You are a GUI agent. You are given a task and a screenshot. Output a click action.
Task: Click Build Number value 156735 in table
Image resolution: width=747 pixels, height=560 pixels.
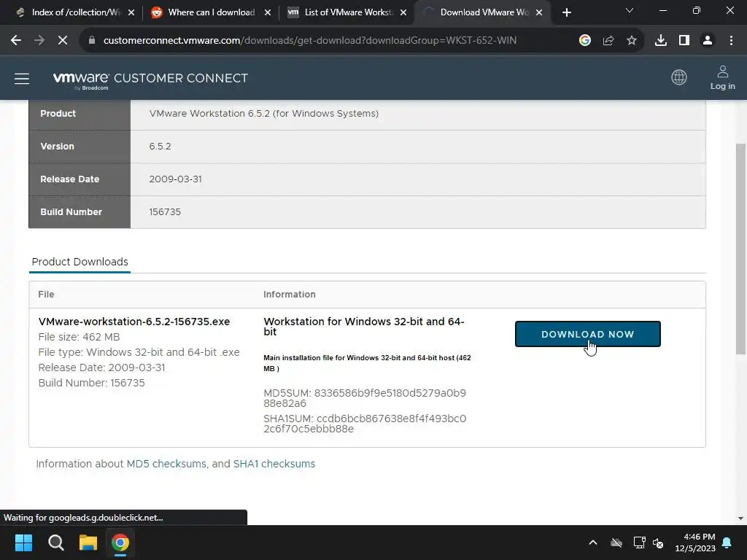pos(165,212)
